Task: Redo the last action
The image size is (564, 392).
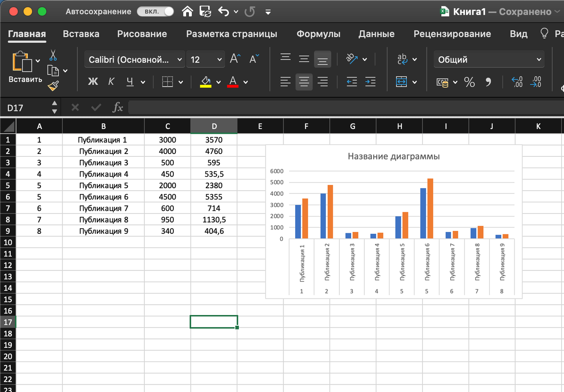Action: click(250, 12)
